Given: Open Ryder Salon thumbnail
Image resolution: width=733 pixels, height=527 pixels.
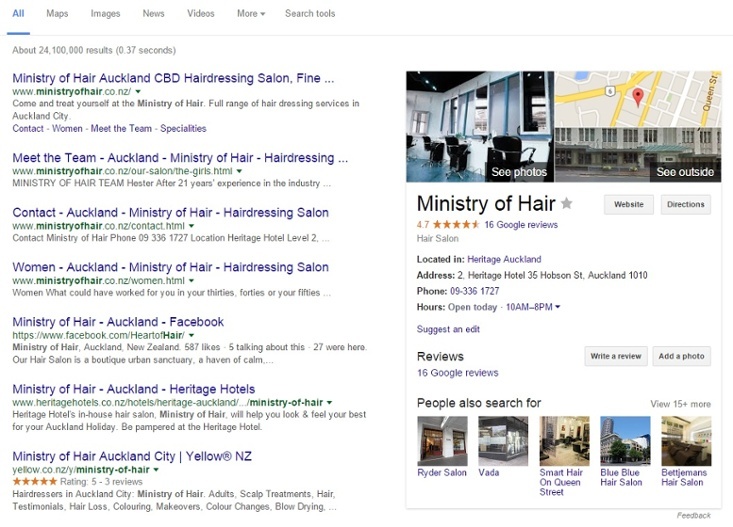Looking at the screenshot, I should [442, 441].
